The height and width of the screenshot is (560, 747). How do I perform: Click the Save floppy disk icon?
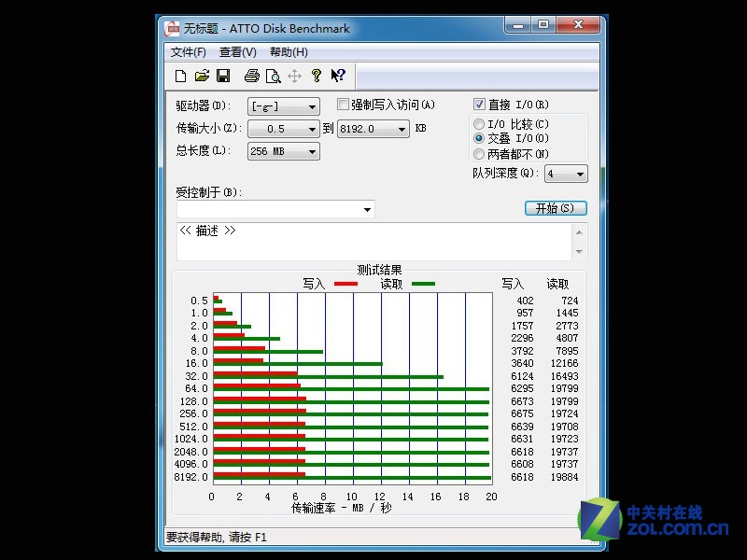pyautogui.click(x=223, y=76)
